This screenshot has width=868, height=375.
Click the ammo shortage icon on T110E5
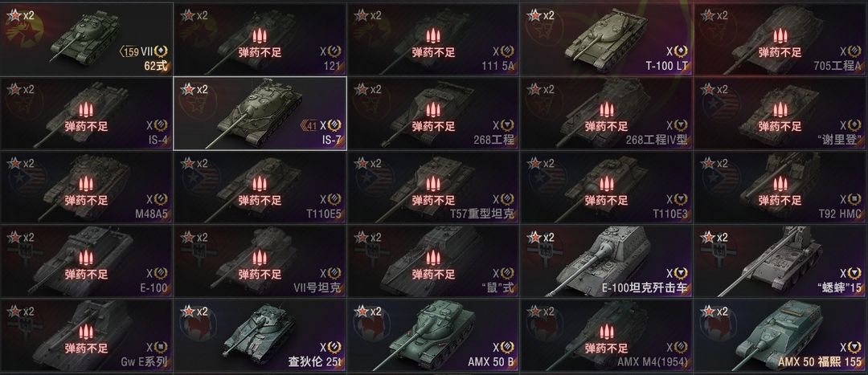[260, 184]
